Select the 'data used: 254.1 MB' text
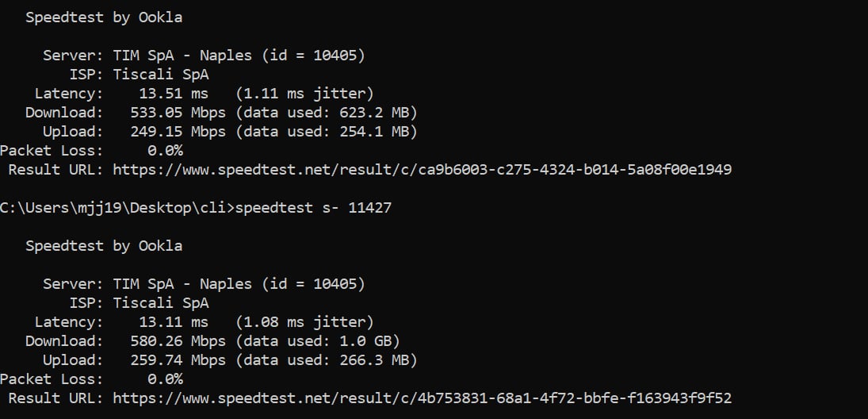The image size is (868, 419). (x=326, y=132)
